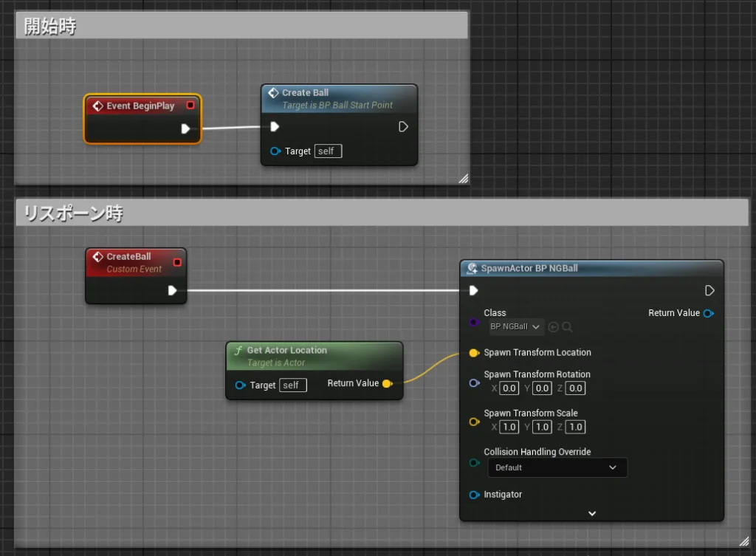Click the SpawnActor BP NGBall node icon

click(472, 269)
